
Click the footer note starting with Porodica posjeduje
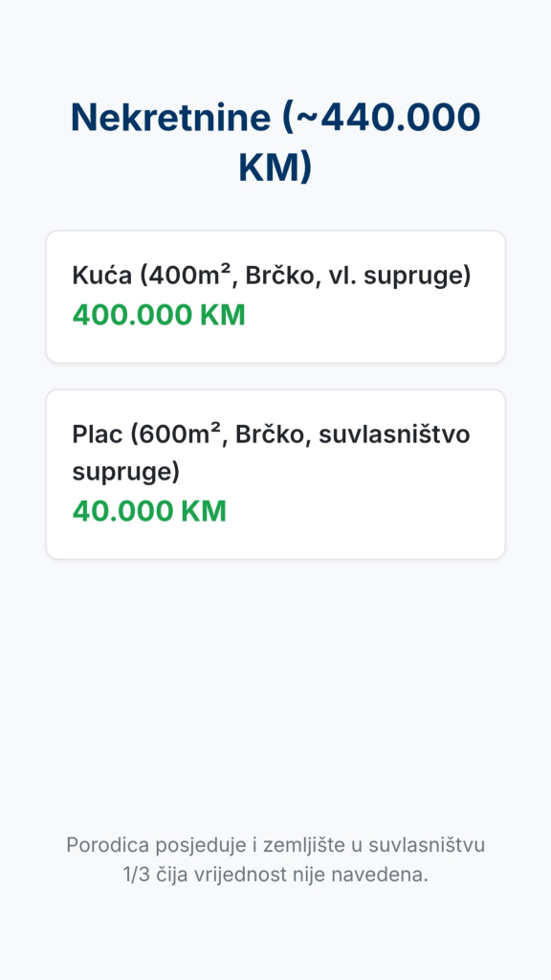pos(275,860)
